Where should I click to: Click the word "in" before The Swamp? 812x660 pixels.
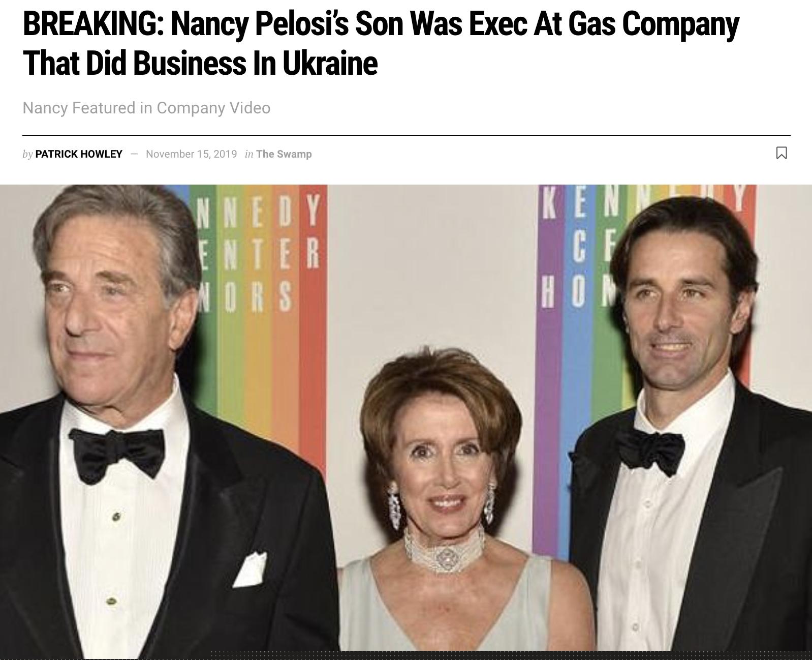[x=249, y=154]
